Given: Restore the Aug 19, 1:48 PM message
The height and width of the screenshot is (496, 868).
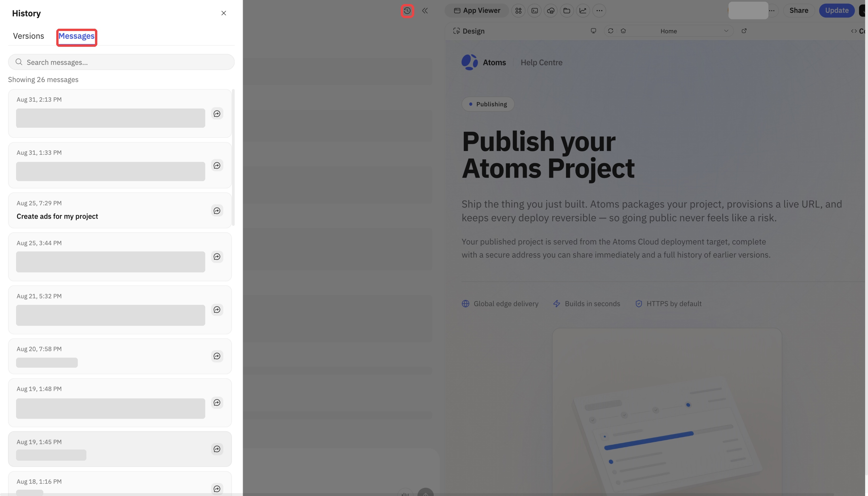Looking at the screenshot, I should pyautogui.click(x=217, y=402).
